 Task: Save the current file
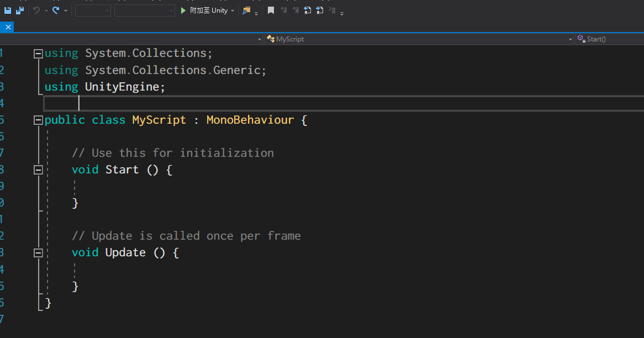pyautogui.click(x=7, y=10)
